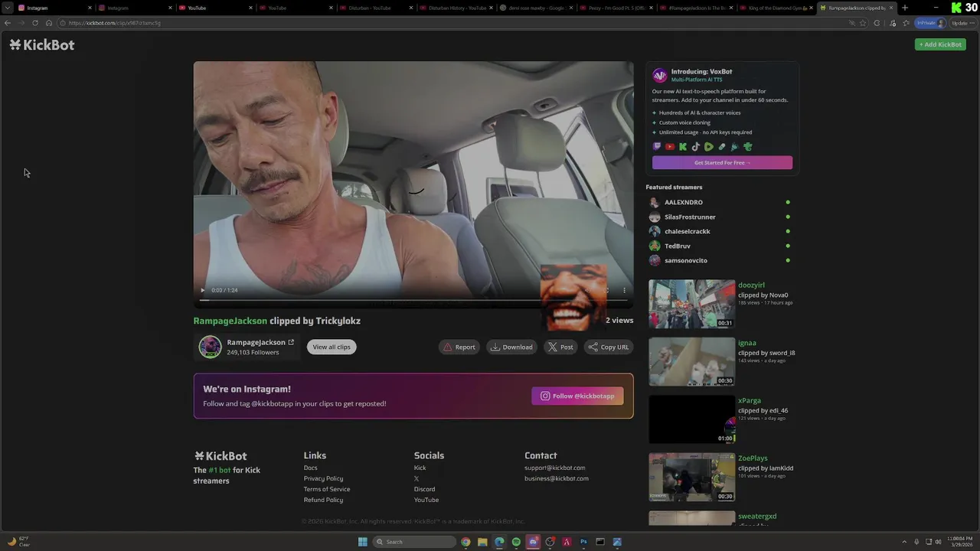Click the YouTube icon in VoxBot card
Screen dimensions: 980x551
click(670, 147)
